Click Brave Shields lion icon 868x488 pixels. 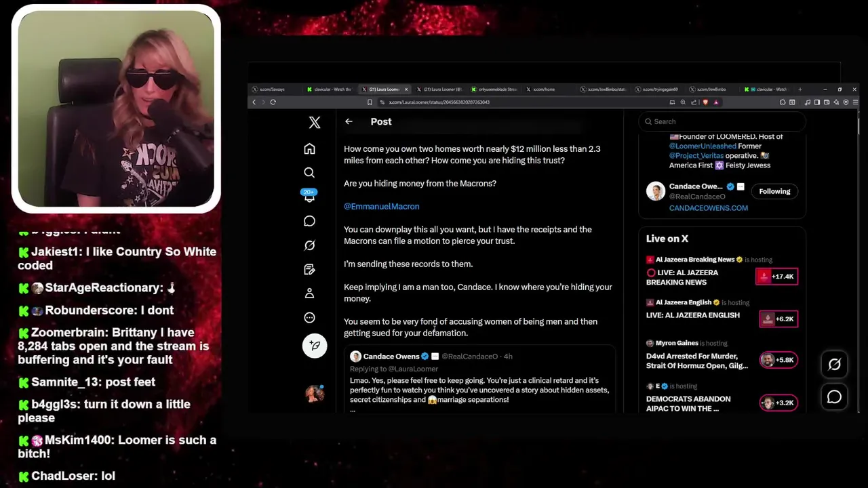705,102
